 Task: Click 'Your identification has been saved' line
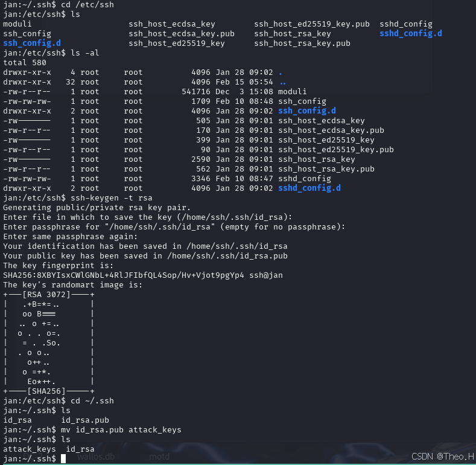[x=145, y=246]
